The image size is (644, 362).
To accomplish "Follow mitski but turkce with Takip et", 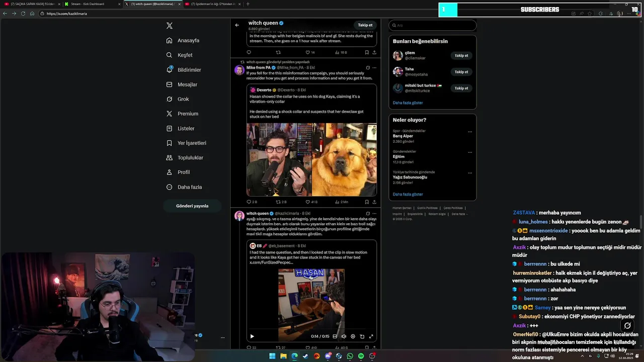I will [x=461, y=88].
